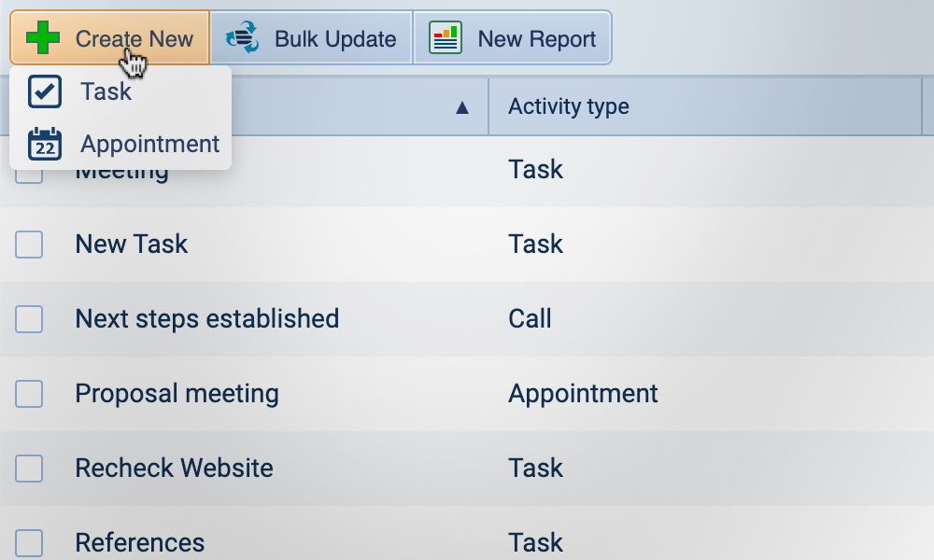This screenshot has height=560, width=934.
Task: Click the ascending sort arrow in header
Action: tap(461, 108)
